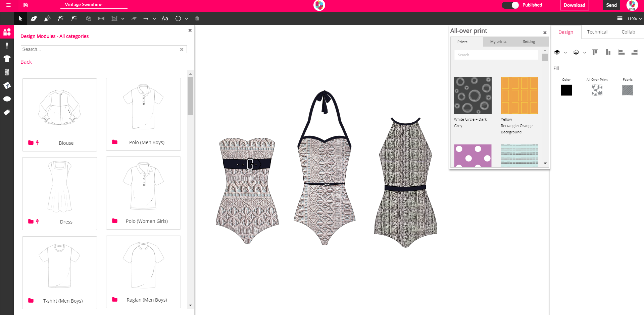Select the black Color fill swatch
This screenshot has height=315, width=644.
point(566,90)
